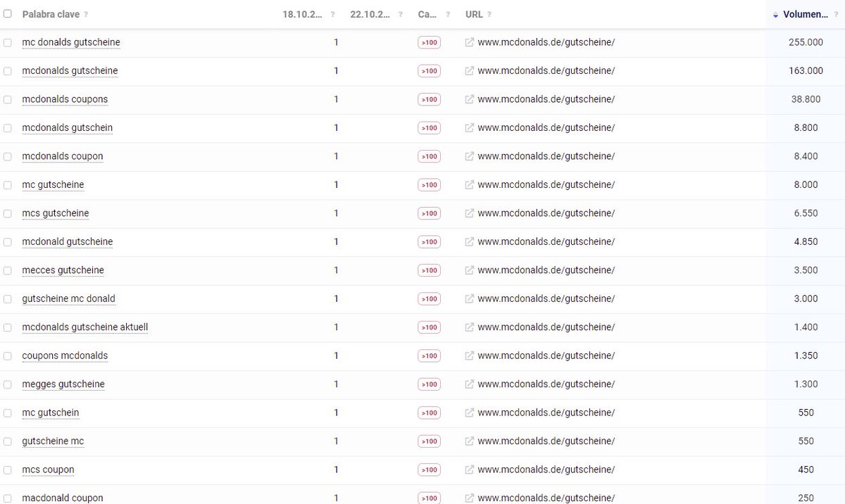Open external link icon for 'gutscheine mc donald' row

click(470, 299)
